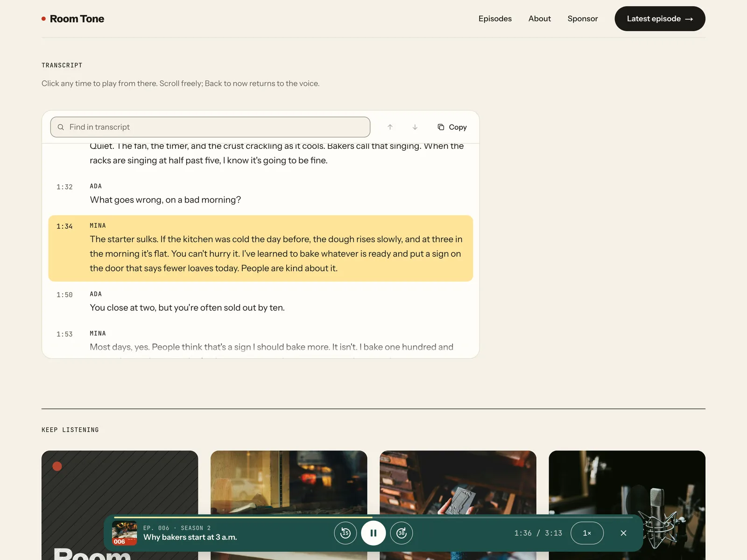Screen dimensions: 747x560
Task: Open episode 006 cover thumbnail in player
Action: coord(125,533)
